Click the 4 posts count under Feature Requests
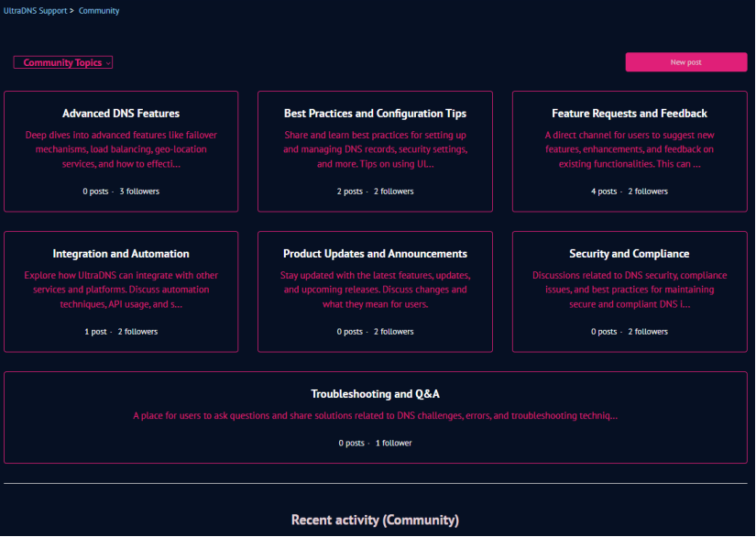This screenshot has height=537, width=756. pyautogui.click(x=604, y=192)
